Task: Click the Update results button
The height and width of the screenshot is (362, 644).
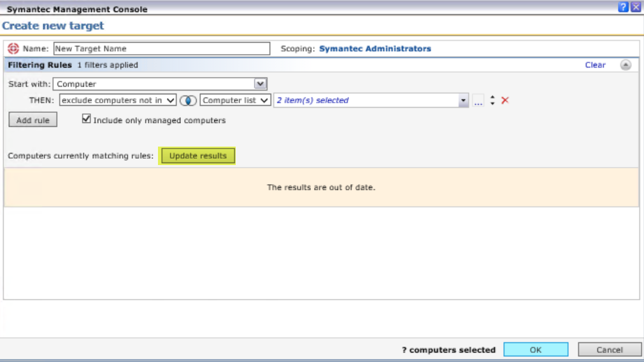Action: click(x=198, y=156)
